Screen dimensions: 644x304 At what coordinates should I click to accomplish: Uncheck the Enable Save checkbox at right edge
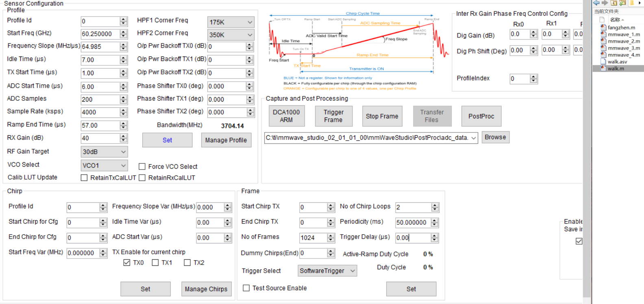pyautogui.click(x=579, y=241)
